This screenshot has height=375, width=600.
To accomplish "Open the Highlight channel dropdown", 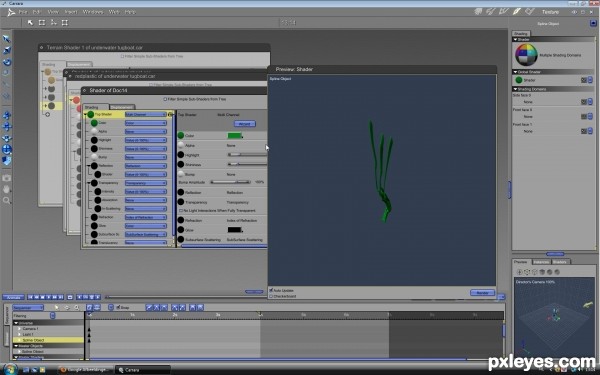I will point(145,140).
